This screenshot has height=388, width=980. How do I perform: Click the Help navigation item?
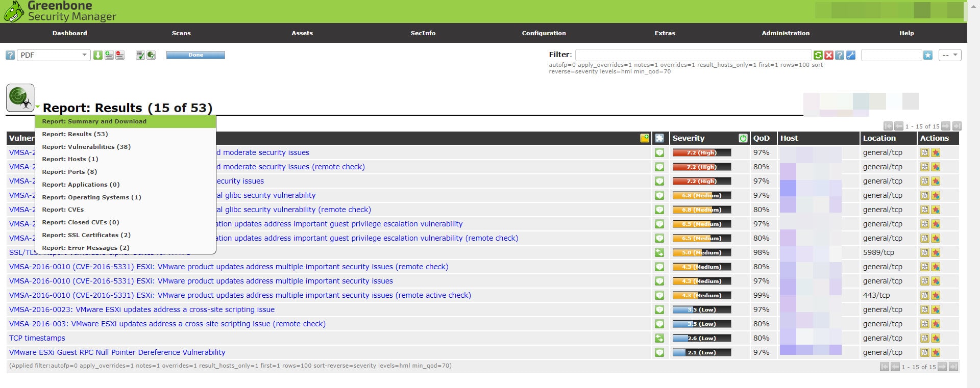[906, 33]
